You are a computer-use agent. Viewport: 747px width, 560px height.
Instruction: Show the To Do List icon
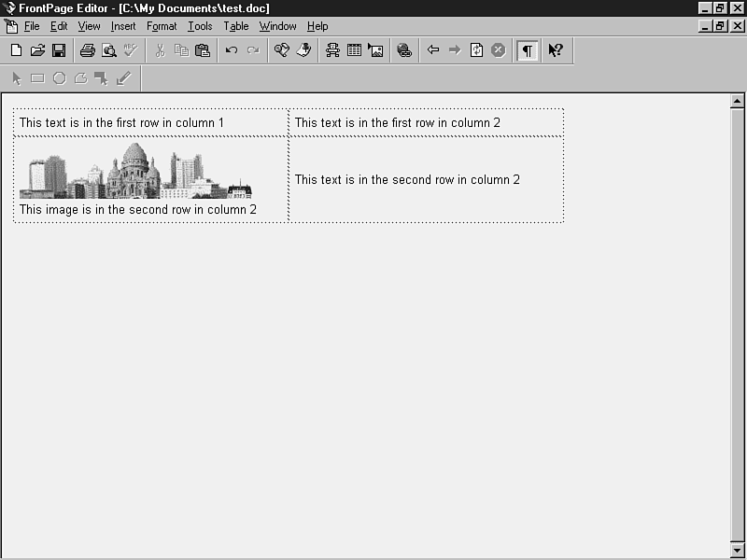coord(303,50)
